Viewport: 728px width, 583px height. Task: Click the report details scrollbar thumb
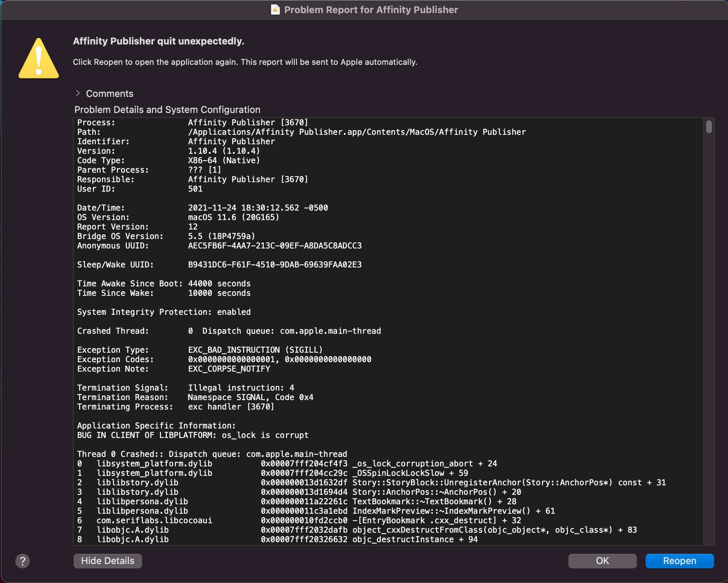click(x=709, y=127)
